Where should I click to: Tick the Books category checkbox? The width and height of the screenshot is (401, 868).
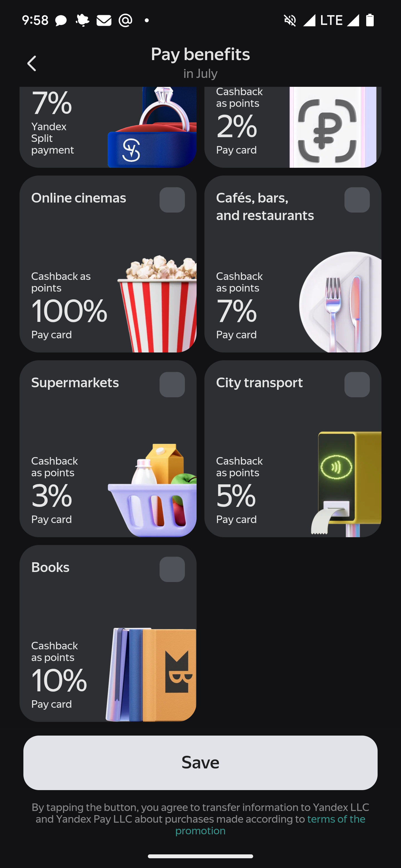tap(172, 569)
